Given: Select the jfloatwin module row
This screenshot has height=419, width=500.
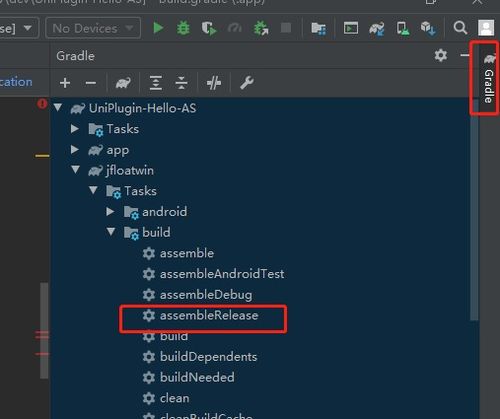Looking at the screenshot, I should tap(265, 170).
